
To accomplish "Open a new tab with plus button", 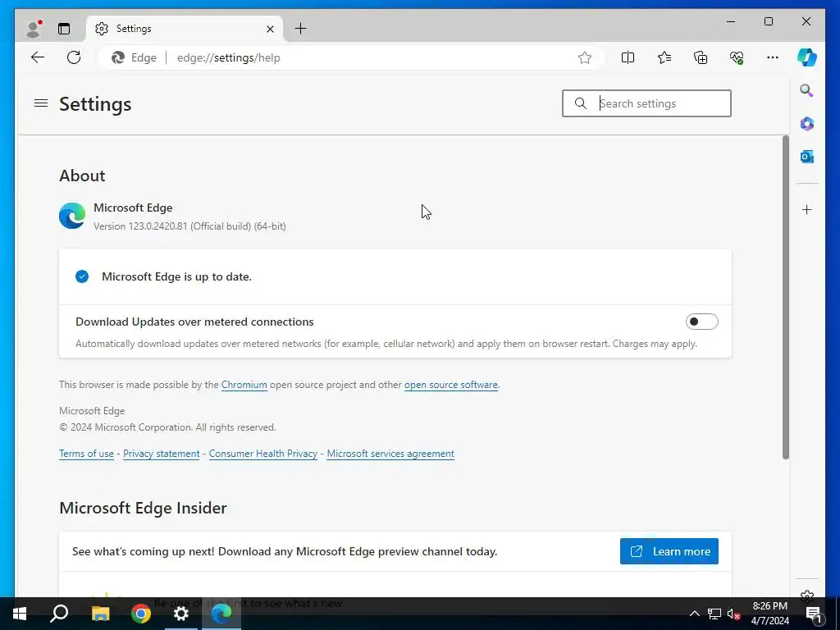I will pyautogui.click(x=300, y=29).
